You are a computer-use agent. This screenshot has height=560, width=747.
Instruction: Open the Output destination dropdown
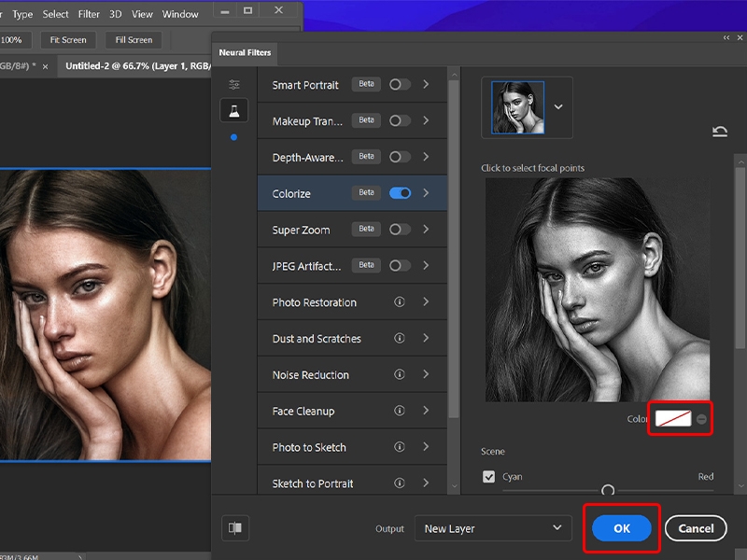click(x=493, y=528)
